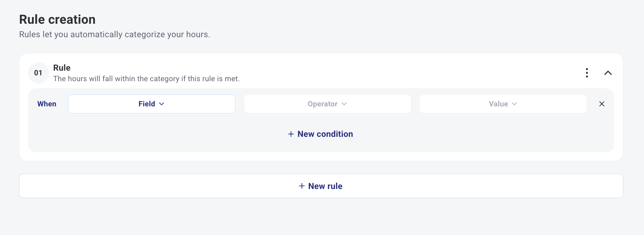Click the chevron arrow beside Operator
This screenshot has width=644, height=235.
344,104
